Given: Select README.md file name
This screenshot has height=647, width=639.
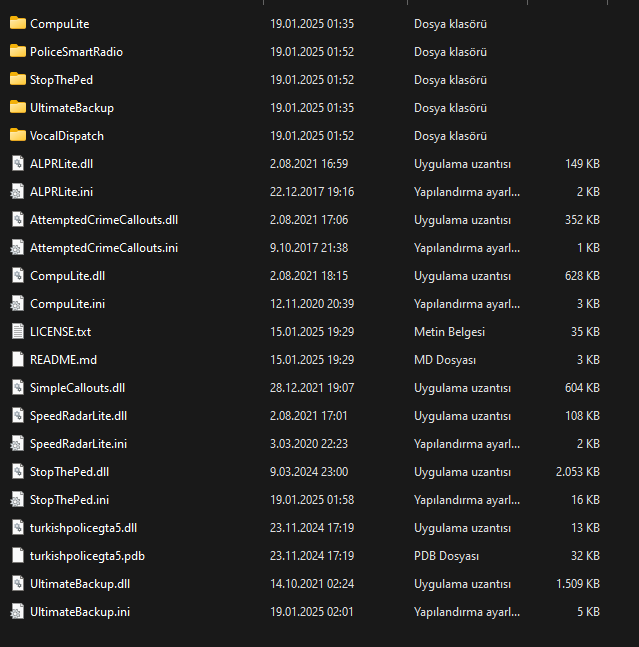Looking at the screenshot, I should coord(64,360).
